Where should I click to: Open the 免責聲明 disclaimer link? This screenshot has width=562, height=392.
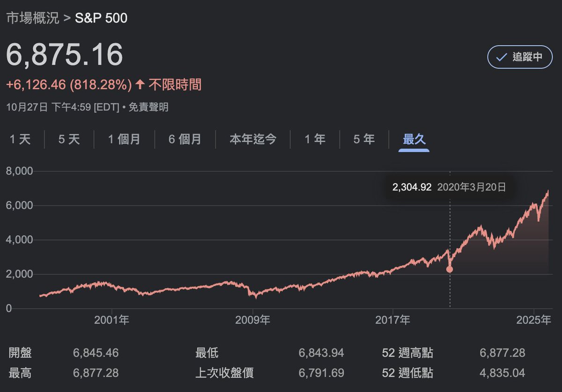tap(148, 108)
